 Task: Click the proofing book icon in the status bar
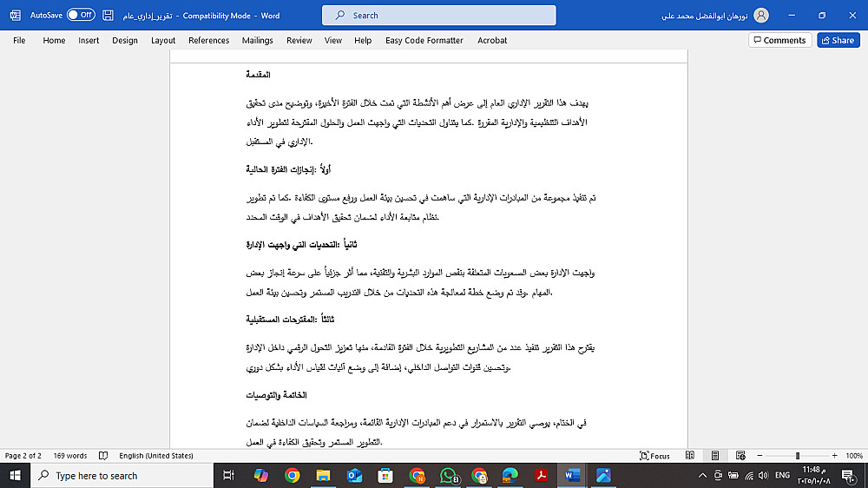[x=103, y=456]
